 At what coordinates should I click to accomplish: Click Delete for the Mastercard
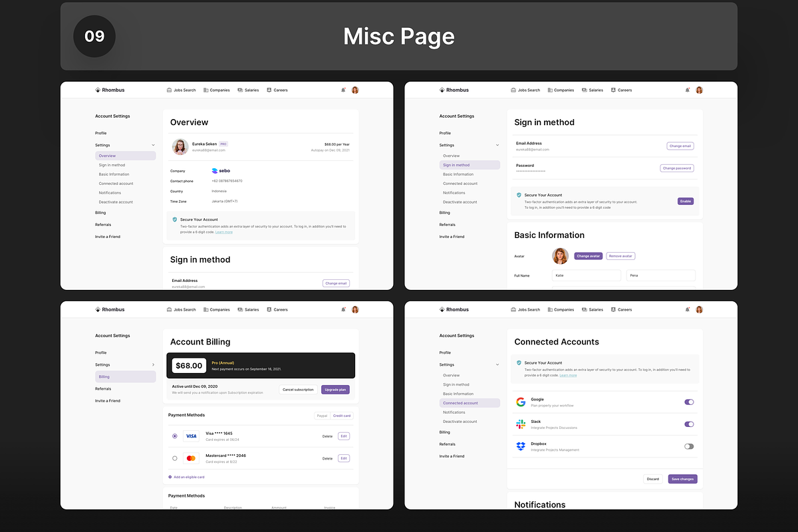[x=327, y=458]
